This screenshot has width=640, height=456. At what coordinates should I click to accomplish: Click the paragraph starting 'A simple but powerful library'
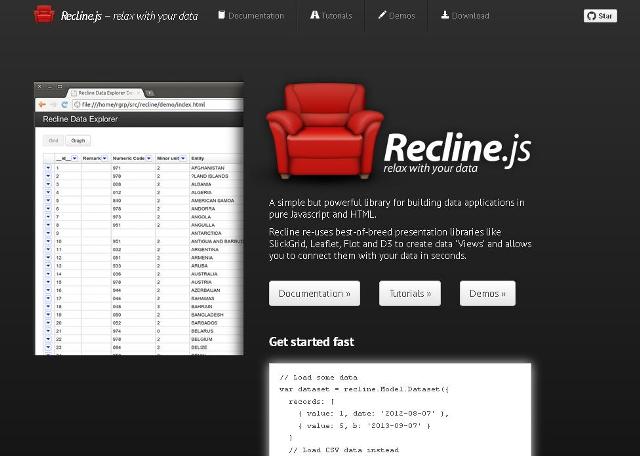pos(397,208)
